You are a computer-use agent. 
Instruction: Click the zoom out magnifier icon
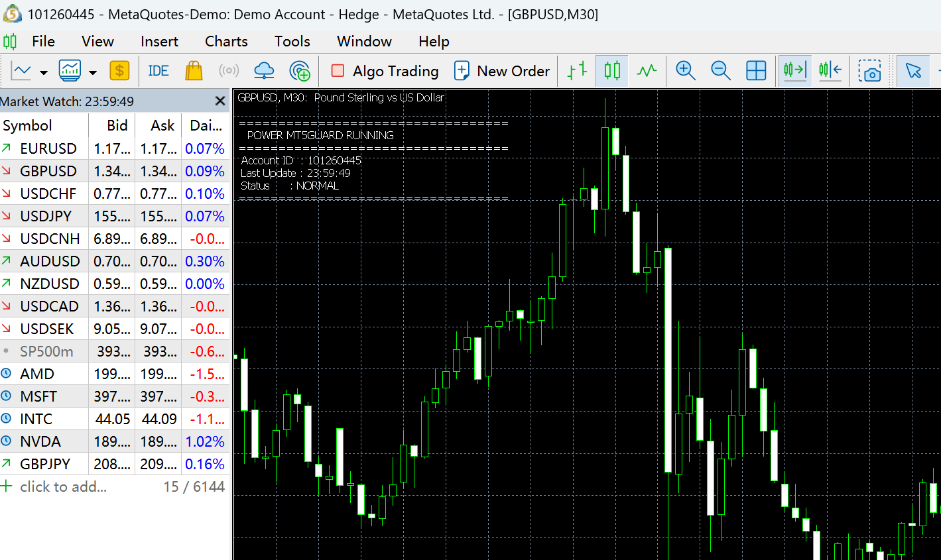tap(720, 71)
